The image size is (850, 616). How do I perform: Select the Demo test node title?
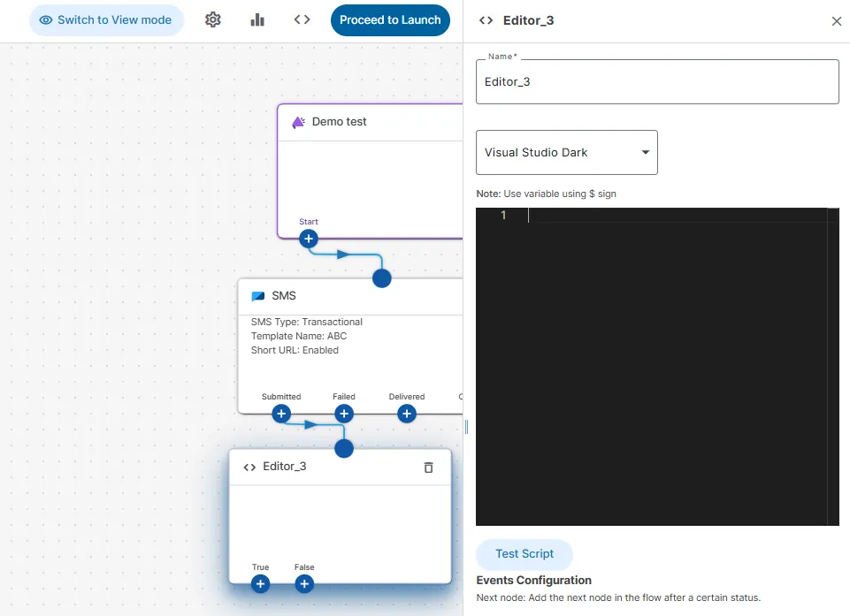pos(339,122)
